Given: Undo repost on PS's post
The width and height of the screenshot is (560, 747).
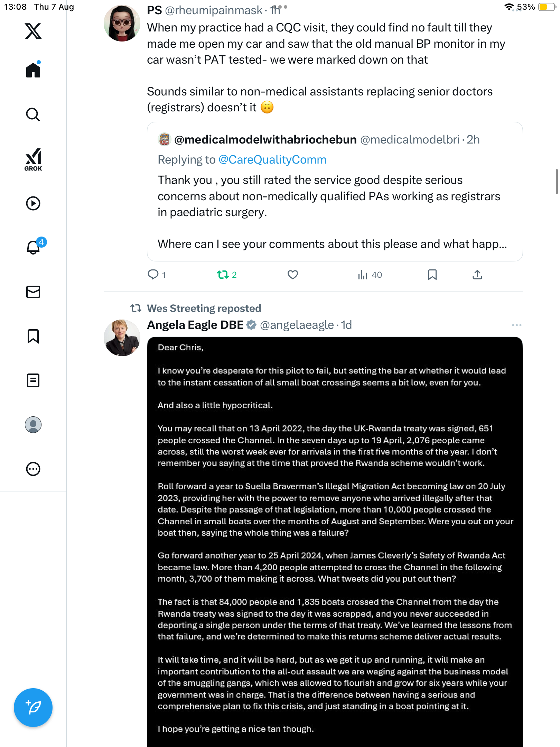Looking at the screenshot, I should coord(223,275).
